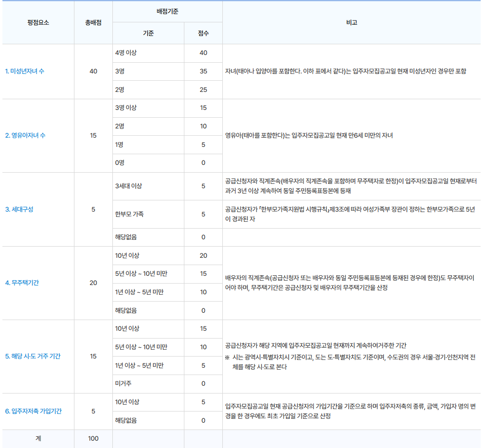Screen dimensions: 486x448
Task: Select the 평점요소 column header
Action: click(37, 23)
